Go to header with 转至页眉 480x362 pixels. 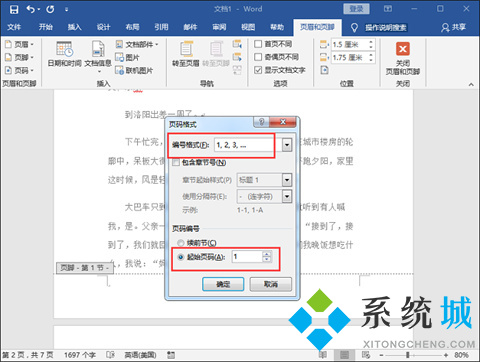[186, 54]
